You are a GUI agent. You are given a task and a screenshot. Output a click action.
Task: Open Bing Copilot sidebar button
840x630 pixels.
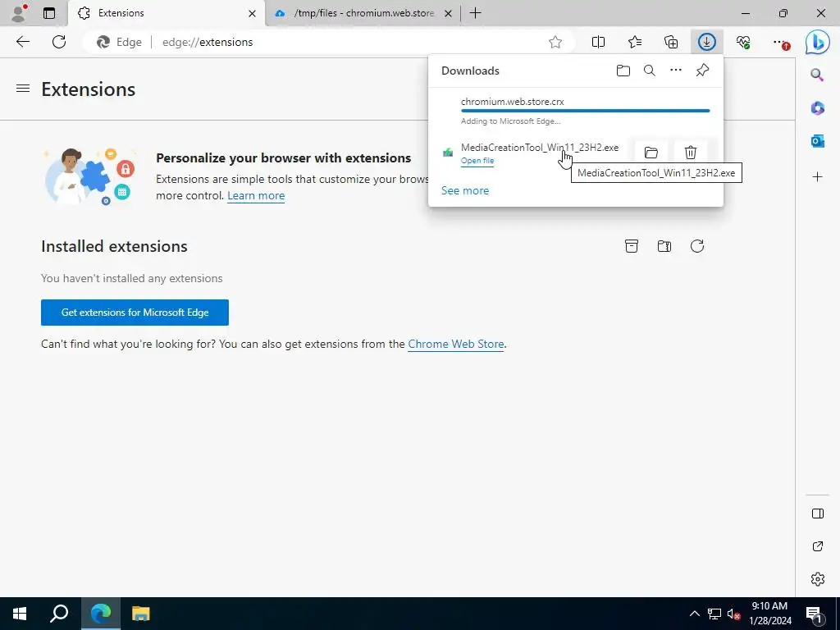(818, 42)
